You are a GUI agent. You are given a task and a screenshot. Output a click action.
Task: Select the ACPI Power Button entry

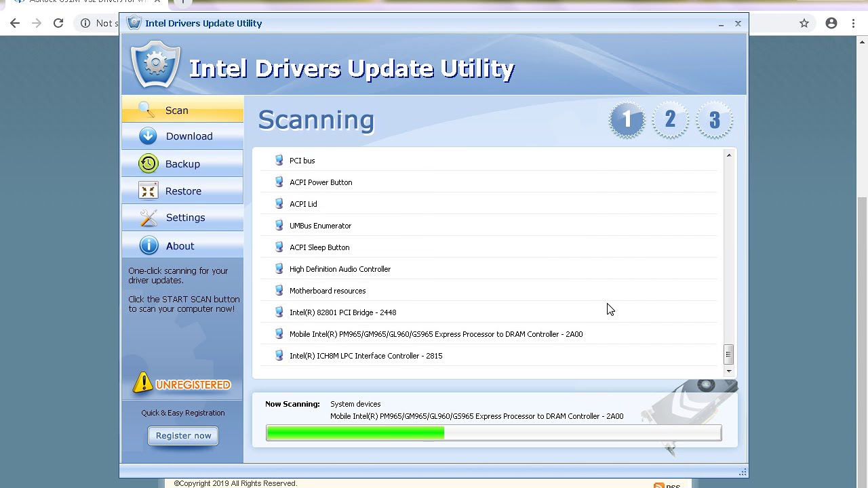pyautogui.click(x=489, y=182)
